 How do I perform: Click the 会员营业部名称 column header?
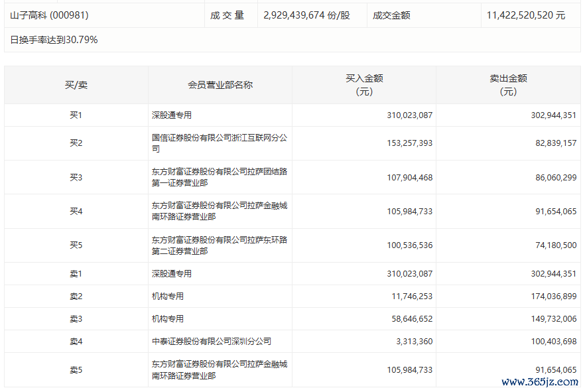point(220,85)
